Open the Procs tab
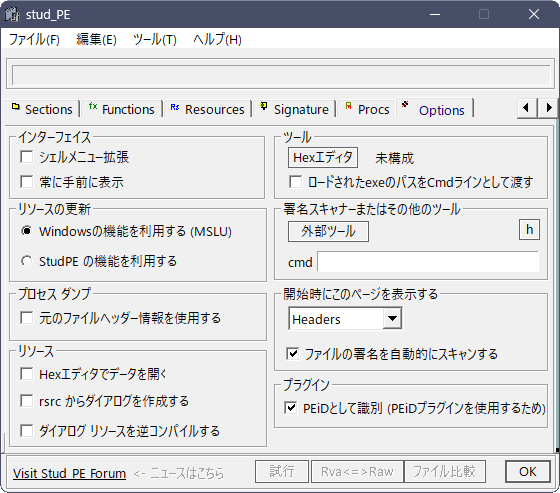This screenshot has height=493, width=560. (367, 109)
